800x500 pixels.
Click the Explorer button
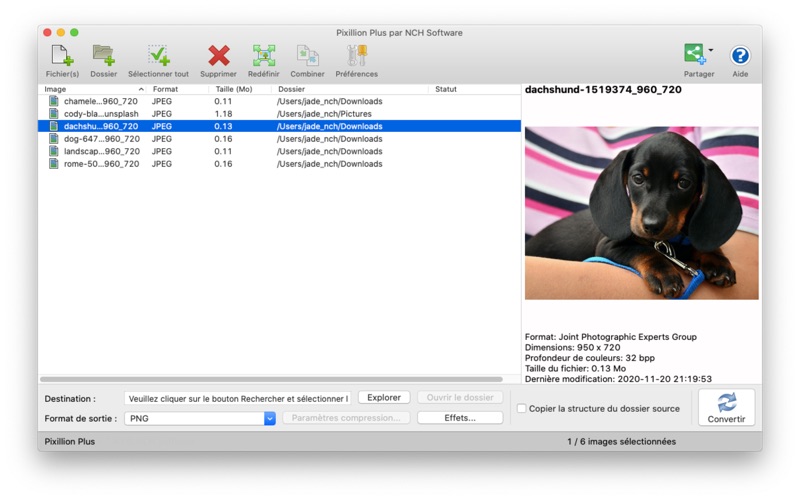point(384,397)
